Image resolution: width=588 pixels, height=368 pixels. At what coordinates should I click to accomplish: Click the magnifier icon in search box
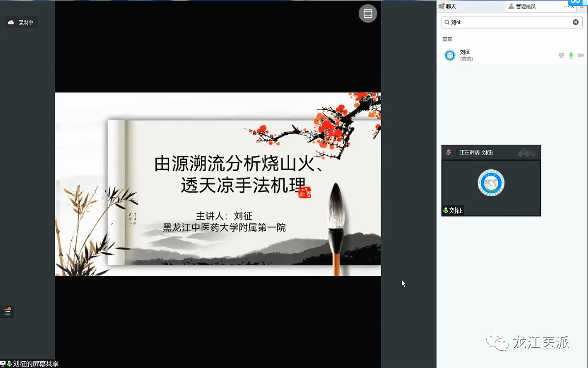tap(446, 22)
